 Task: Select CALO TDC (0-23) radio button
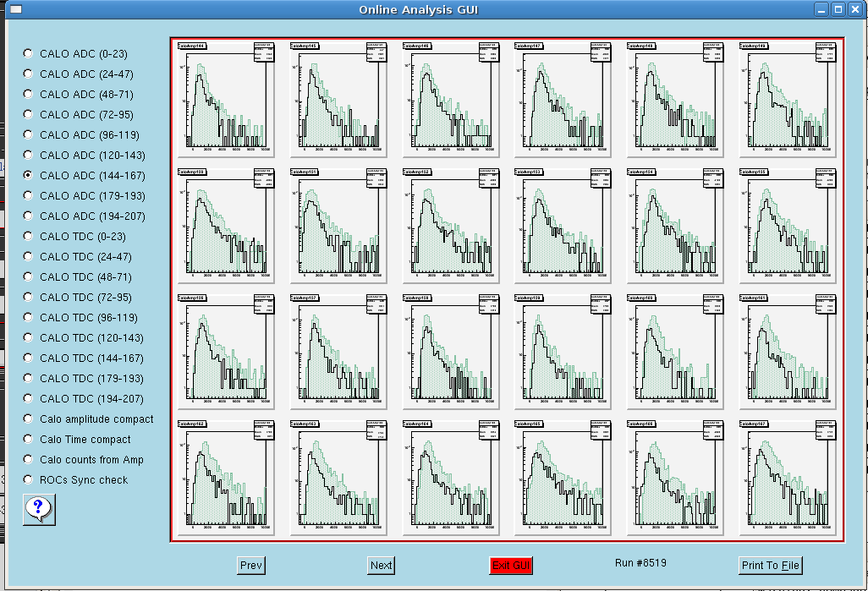pyautogui.click(x=28, y=236)
